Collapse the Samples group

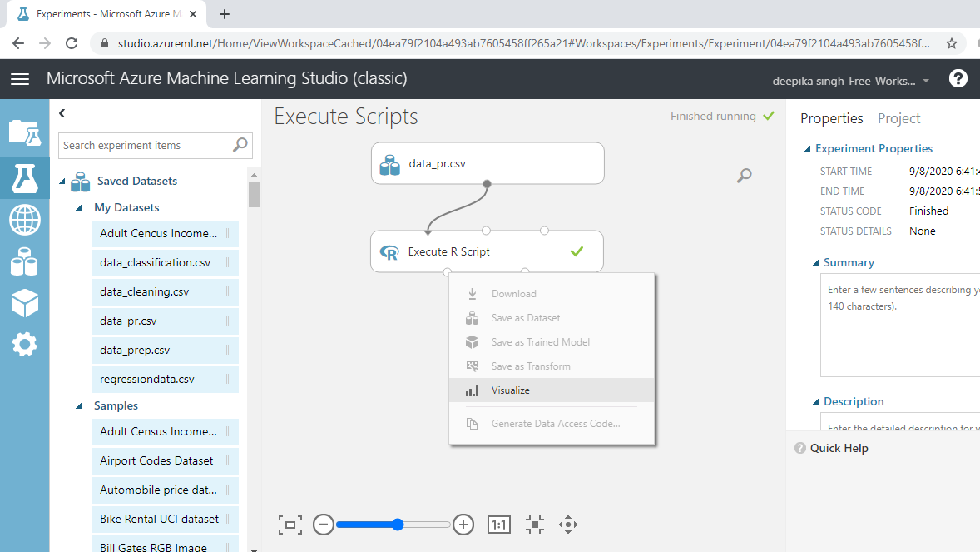point(79,406)
